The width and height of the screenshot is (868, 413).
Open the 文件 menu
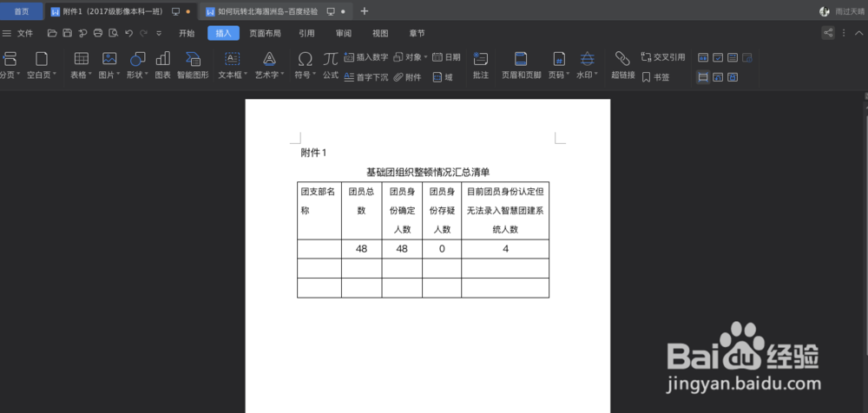(17, 33)
